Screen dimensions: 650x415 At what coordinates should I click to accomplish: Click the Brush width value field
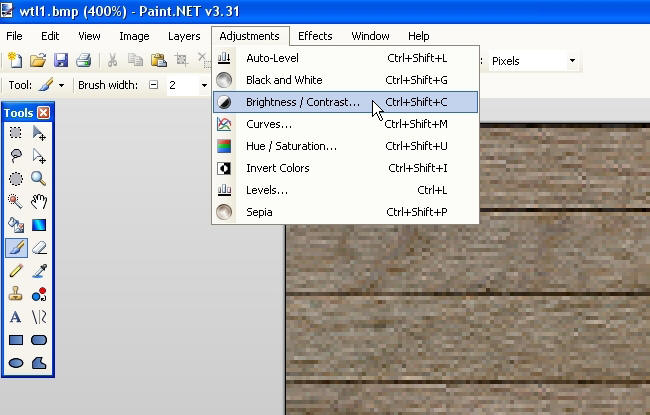click(182, 85)
